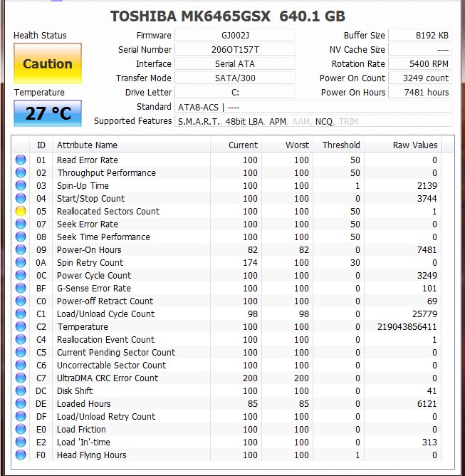The width and height of the screenshot is (465, 476).
Task: Select the G-Sense Error Rate attribute name
Action: point(94,288)
